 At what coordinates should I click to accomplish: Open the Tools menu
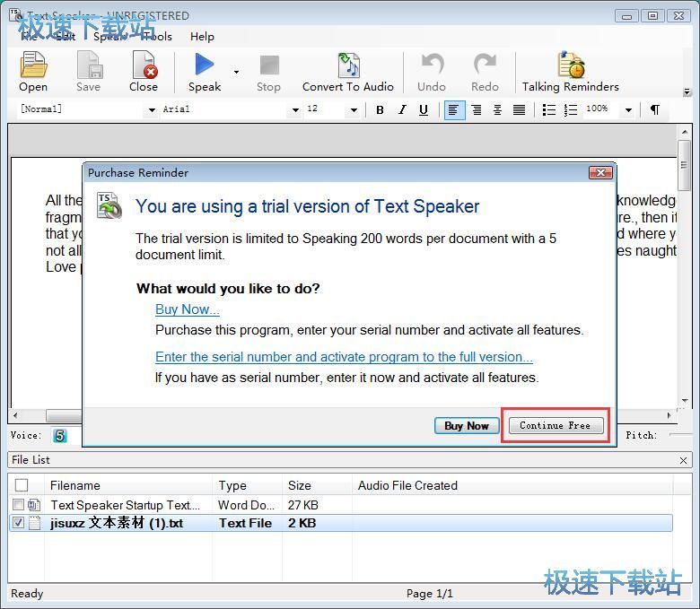(x=157, y=37)
